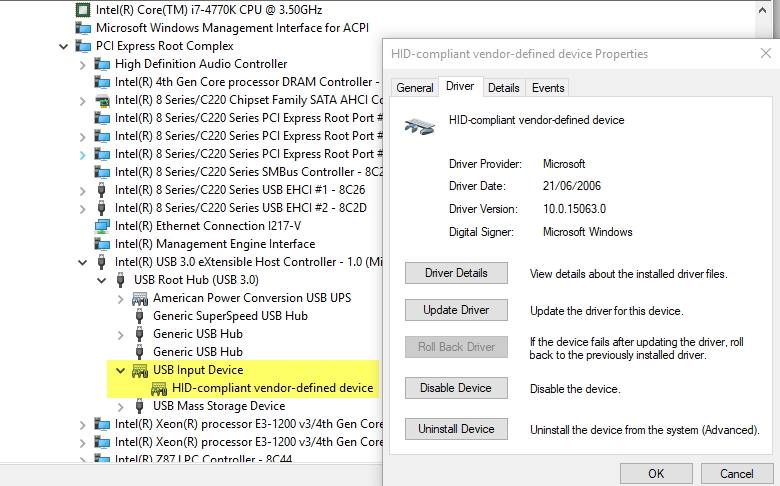Click the Ethernet Connection I217-V network icon
The width and height of the screenshot is (780, 486).
(x=102, y=226)
